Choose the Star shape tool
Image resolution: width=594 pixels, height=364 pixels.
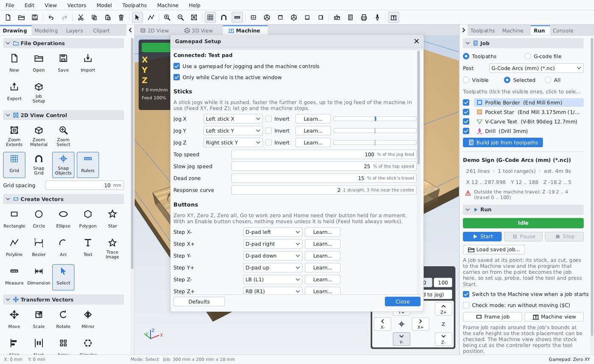pyautogui.click(x=112, y=219)
